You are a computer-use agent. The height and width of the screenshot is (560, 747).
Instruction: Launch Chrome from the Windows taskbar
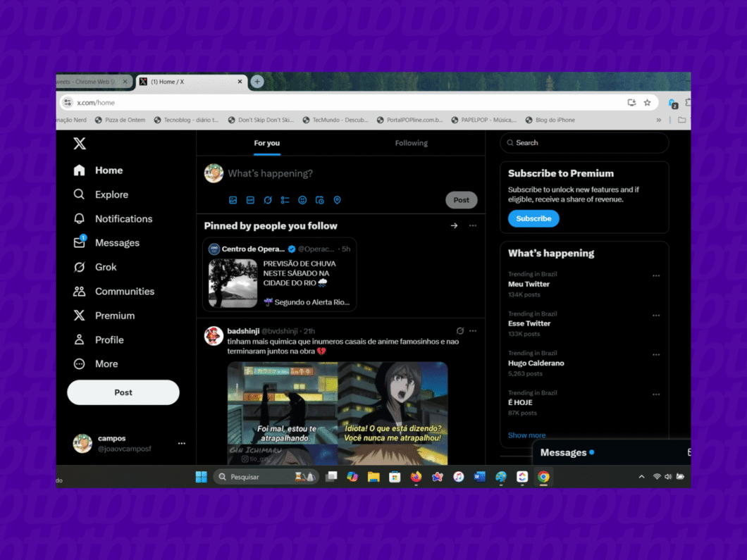click(x=543, y=477)
